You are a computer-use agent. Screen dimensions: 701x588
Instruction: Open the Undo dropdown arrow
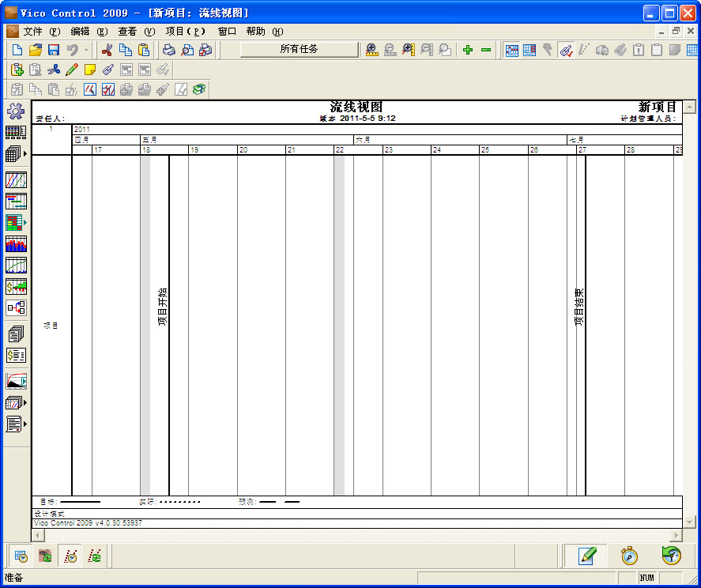pos(86,50)
